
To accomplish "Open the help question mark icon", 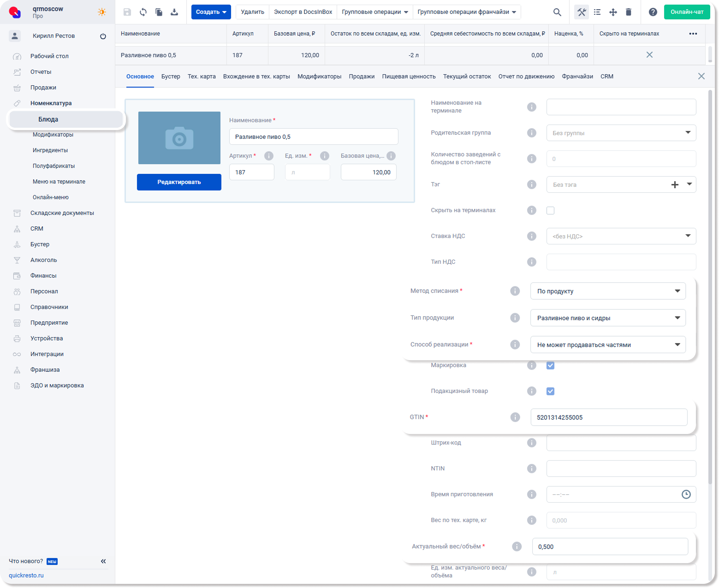I will pyautogui.click(x=653, y=12).
